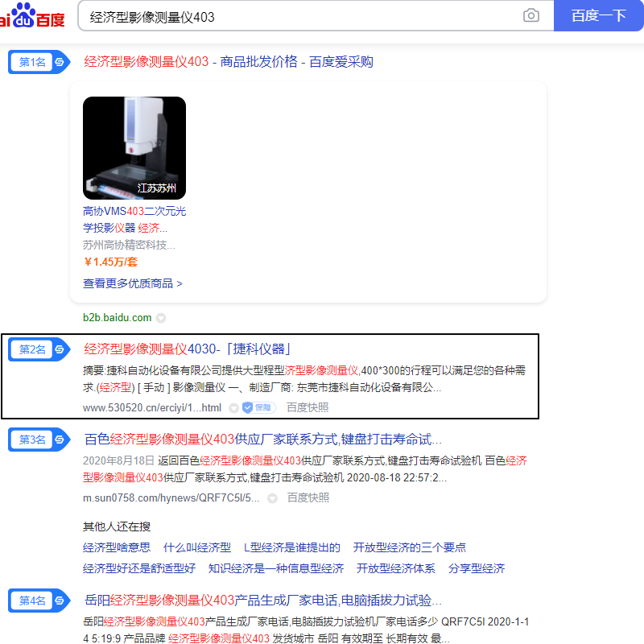Click m.sun0758.com/hynews URL
644x644 pixels.
click(171, 497)
